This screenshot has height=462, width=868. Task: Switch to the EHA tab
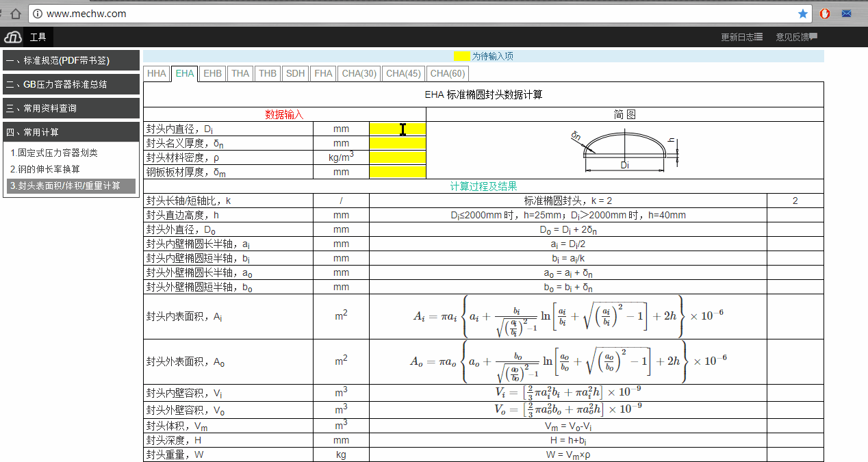tap(185, 73)
